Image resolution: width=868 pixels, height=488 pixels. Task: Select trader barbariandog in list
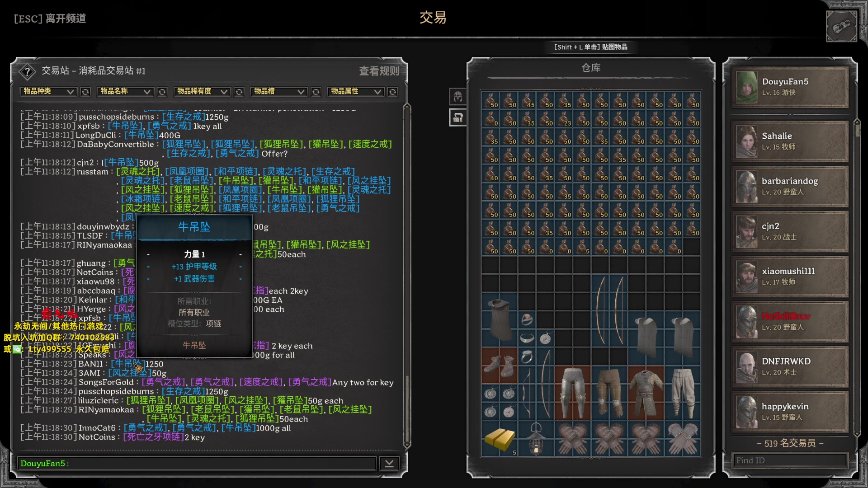(x=790, y=187)
